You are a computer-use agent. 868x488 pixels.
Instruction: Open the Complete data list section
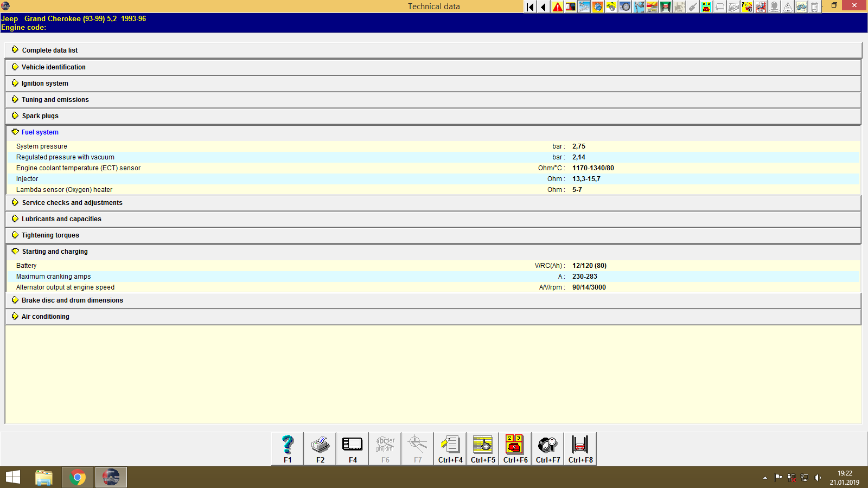coord(49,50)
